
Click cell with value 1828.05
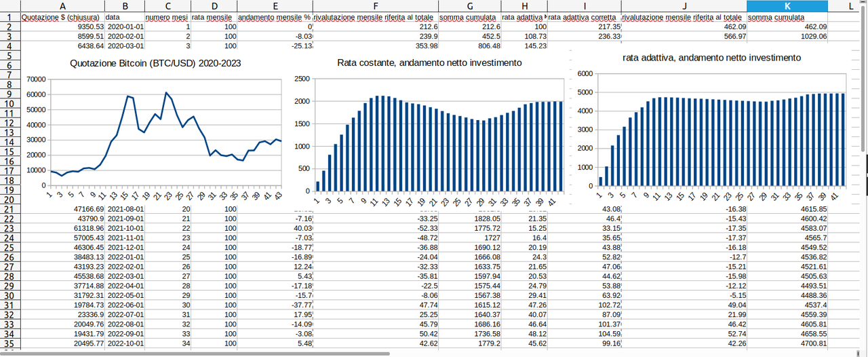tap(469, 219)
